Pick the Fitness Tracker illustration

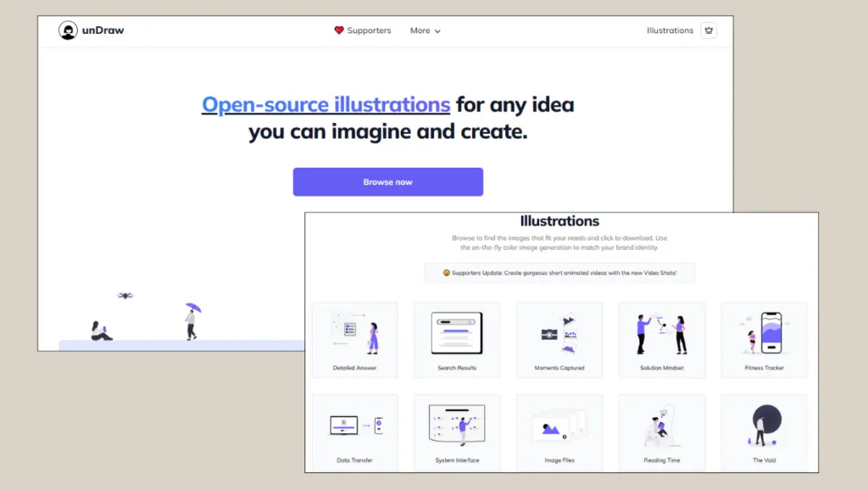[765, 340]
